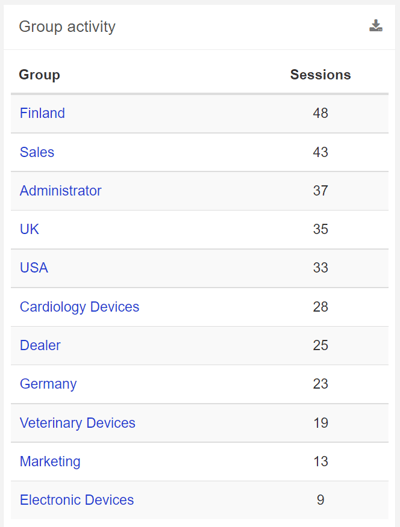Open the Sales group link
Image resolution: width=400 pixels, height=527 pixels.
pos(37,152)
